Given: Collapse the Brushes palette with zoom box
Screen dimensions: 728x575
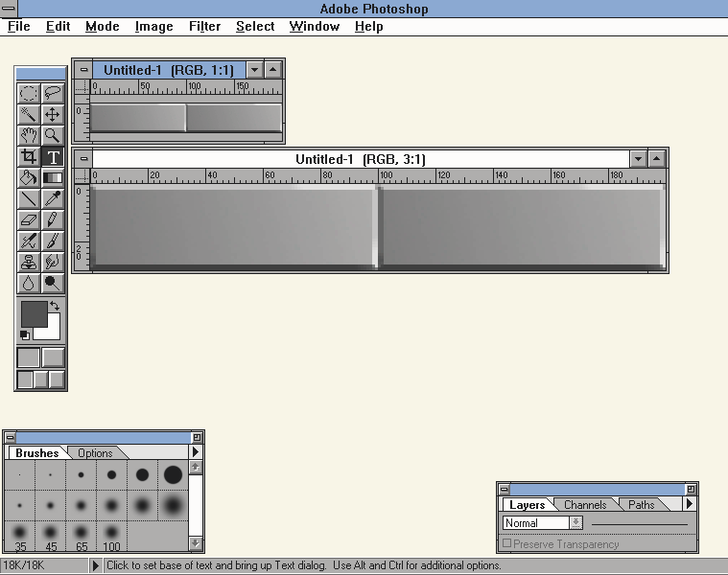Looking at the screenshot, I should (197, 437).
